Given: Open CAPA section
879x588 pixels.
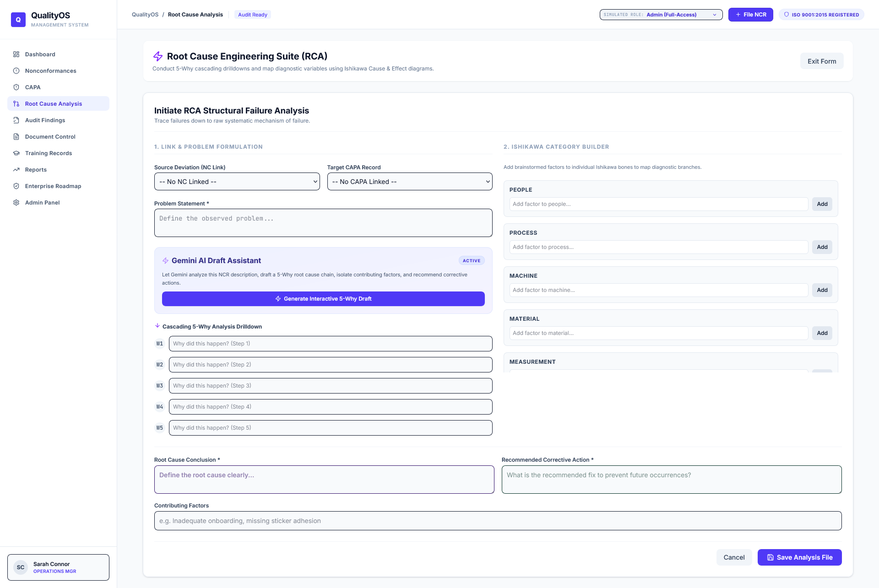Looking at the screenshot, I should tap(58, 87).
